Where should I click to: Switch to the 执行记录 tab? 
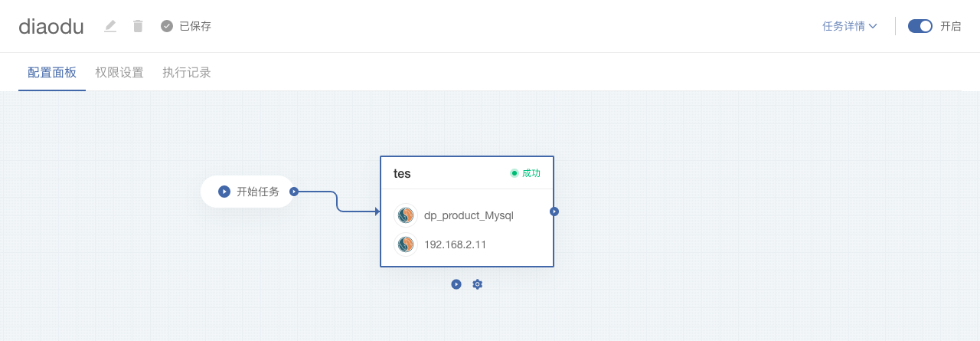click(187, 73)
